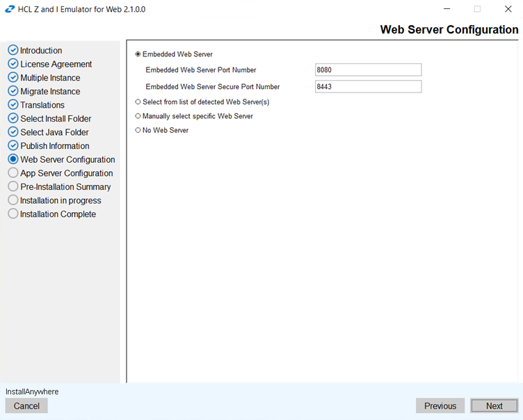This screenshot has width=523, height=420.
Task: Click the Installation in progress label
Action: (x=61, y=200)
